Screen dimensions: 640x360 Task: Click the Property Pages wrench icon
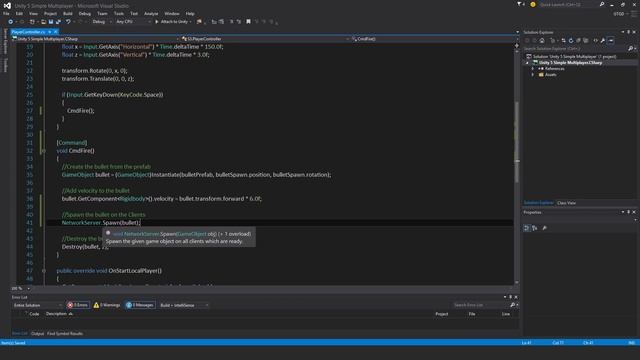(544, 228)
